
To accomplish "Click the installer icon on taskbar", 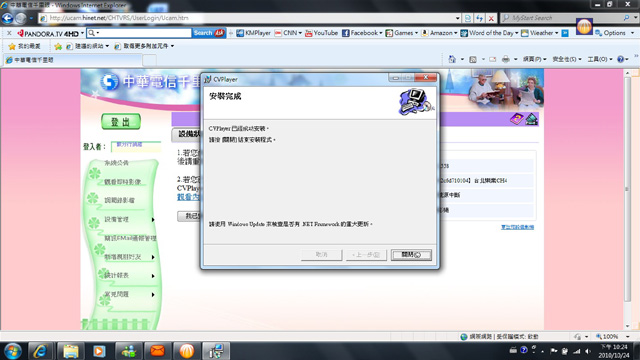I will tap(216, 351).
